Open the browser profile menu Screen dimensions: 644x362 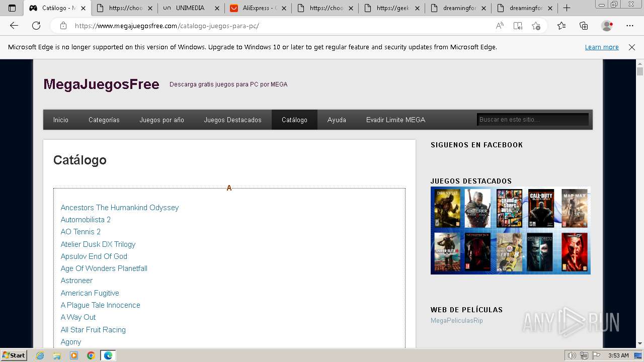tap(607, 26)
